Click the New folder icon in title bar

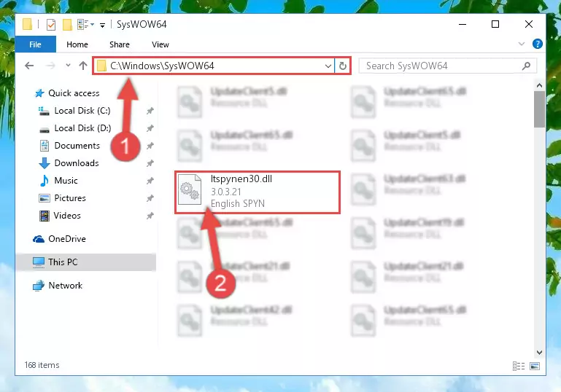point(67,25)
